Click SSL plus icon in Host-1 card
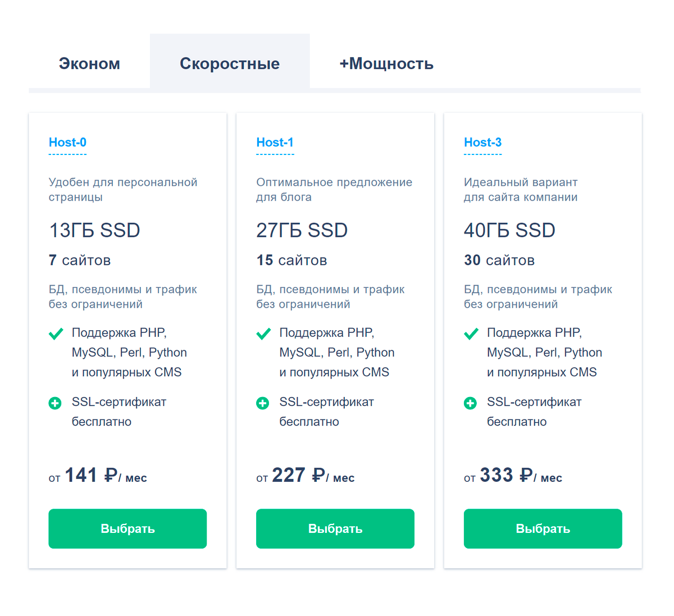 pyautogui.click(x=262, y=403)
